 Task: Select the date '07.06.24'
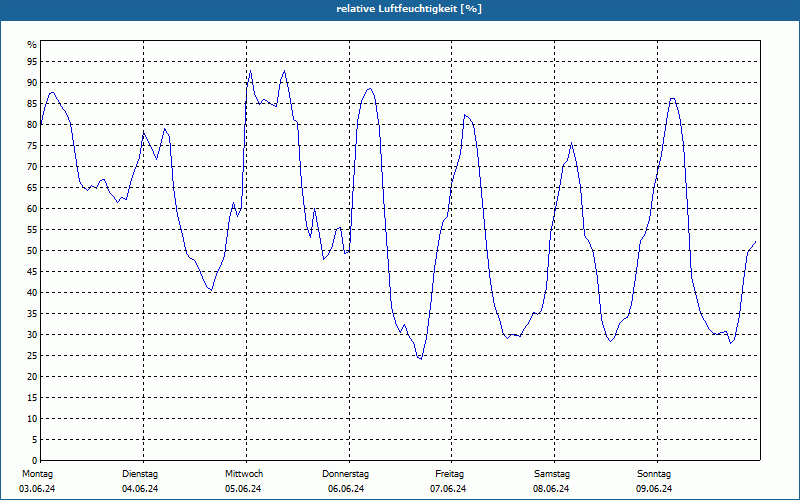pos(448,489)
